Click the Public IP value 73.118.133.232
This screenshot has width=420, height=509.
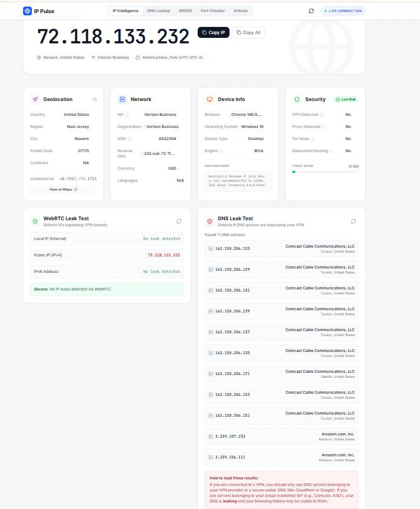click(x=164, y=255)
